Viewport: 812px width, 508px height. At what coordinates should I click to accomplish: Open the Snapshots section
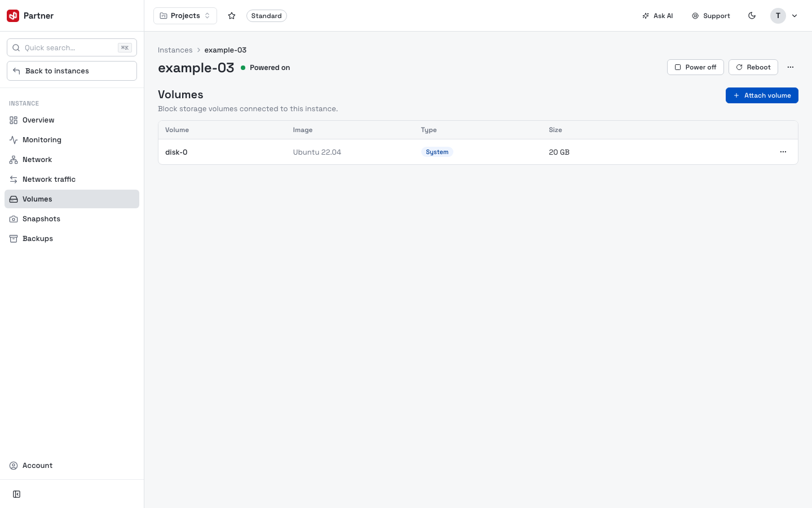click(x=72, y=219)
